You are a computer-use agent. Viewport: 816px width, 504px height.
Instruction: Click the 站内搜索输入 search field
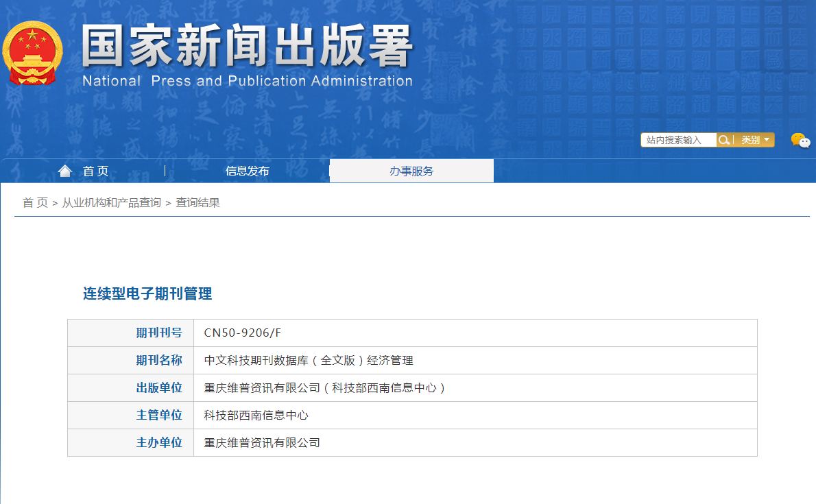678,140
